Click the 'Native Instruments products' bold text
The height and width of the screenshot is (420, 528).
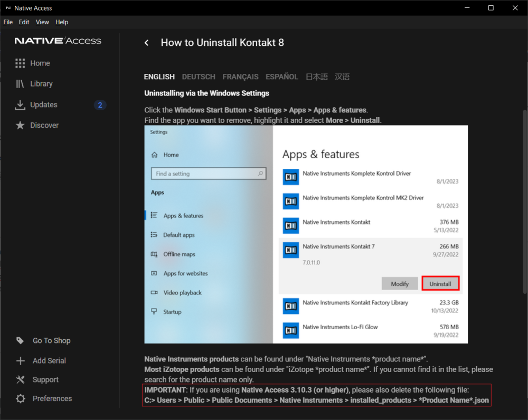pos(192,359)
